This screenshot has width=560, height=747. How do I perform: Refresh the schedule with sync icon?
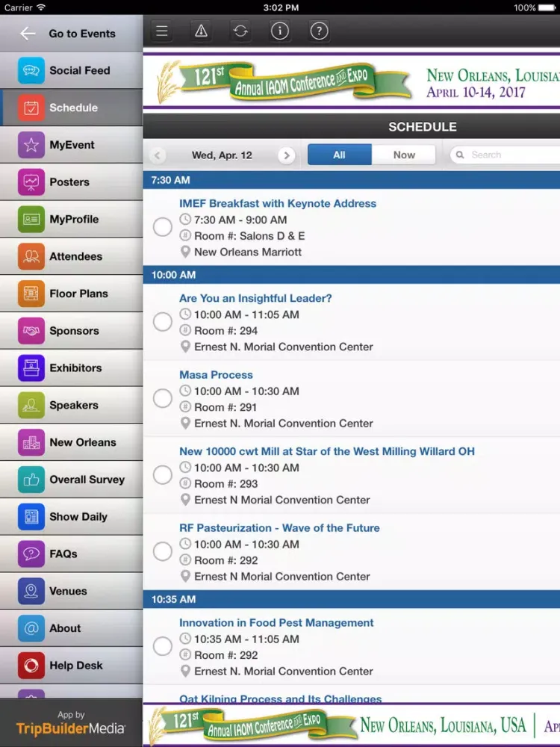pyautogui.click(x=240, y=31)
